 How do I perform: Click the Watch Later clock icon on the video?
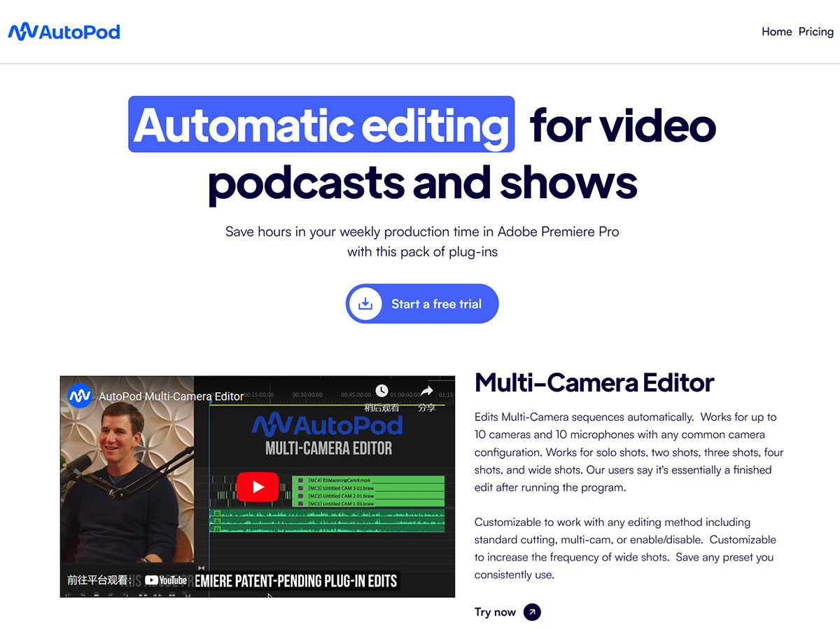pos(381,390)
